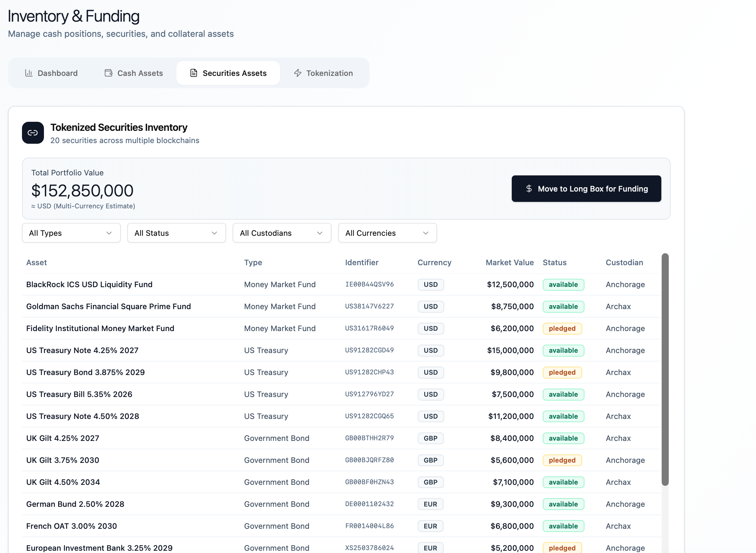Click the Dashboard bar chart icon
Viewport: 756px width, 553px height.
29,73
